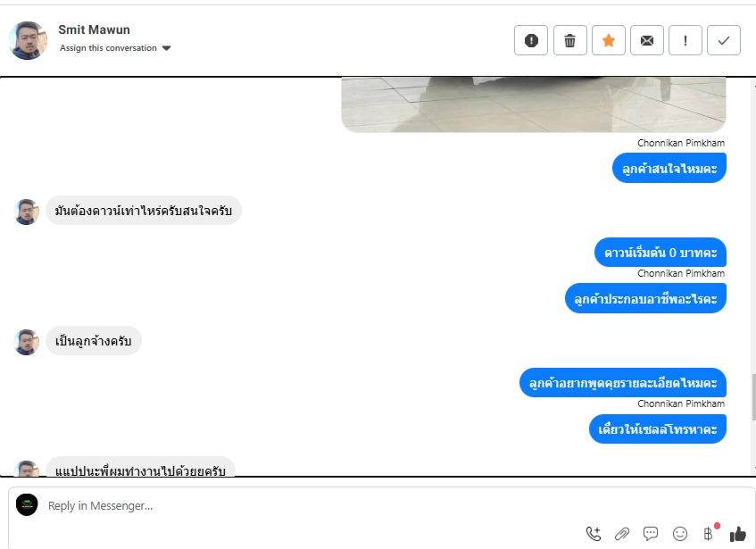Viewport: 756px width, 549px height.
Task: Click the Smit Mawun contact name
Action: pyautogui.click(x=94, y=29)
